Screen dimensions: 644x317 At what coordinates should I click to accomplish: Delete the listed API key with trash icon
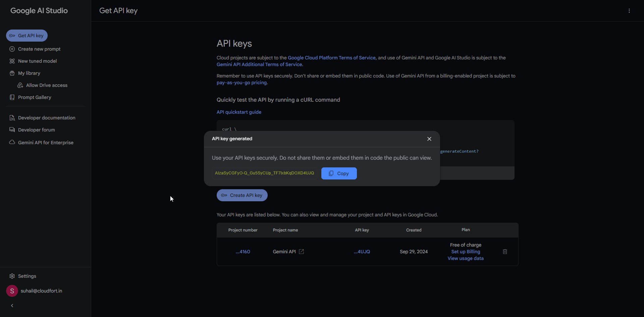(x=505, y=252)
